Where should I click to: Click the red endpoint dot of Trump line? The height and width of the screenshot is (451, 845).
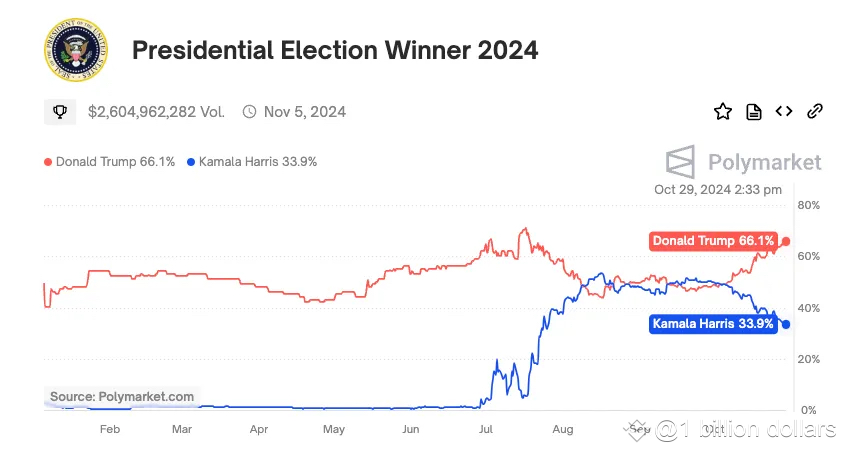(x=786, y=241)
